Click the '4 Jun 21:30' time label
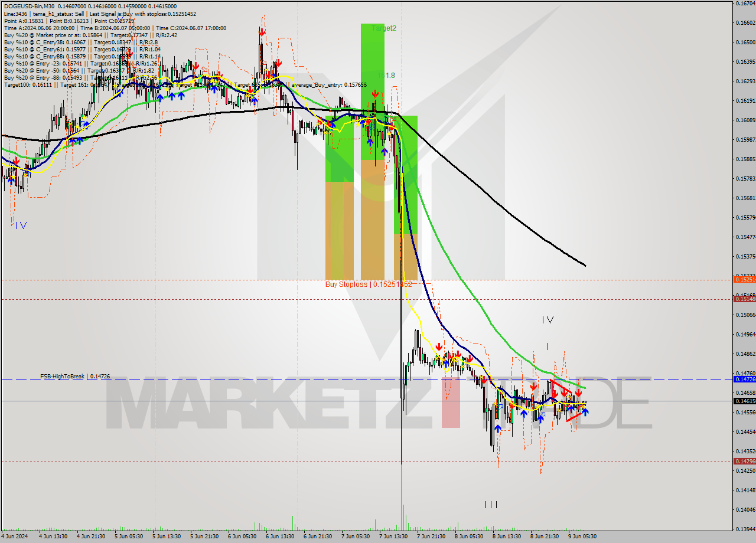 coord(90,537)
